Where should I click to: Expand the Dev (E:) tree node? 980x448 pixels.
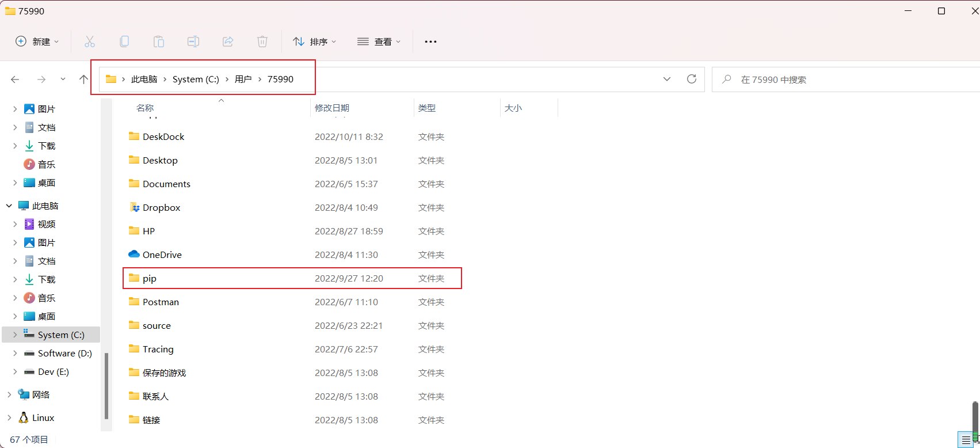coord(15,371)
